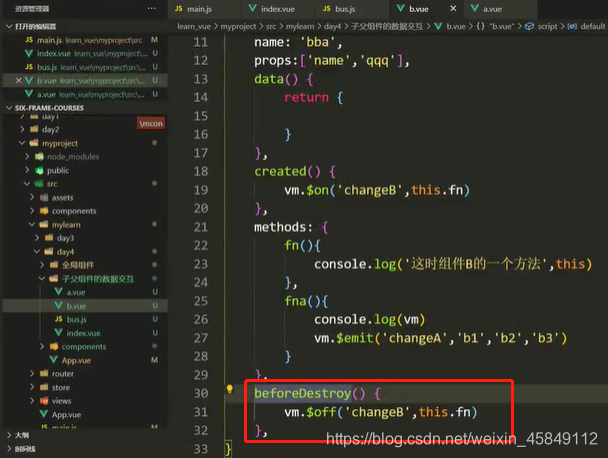Expand the assets folder
Screen dimensions: 608x458
[32, 197]
